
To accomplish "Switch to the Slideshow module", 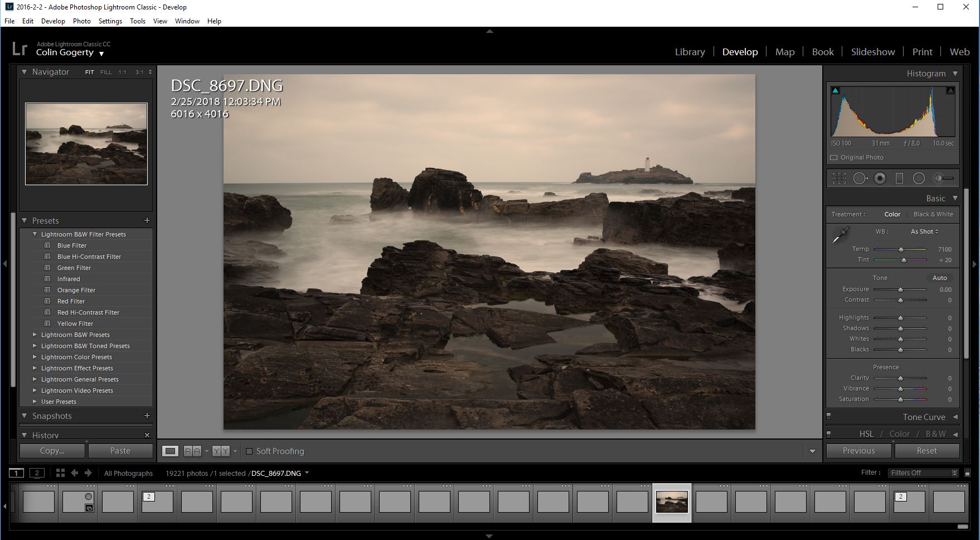I will pyautogui.click(x=872, y=52).
